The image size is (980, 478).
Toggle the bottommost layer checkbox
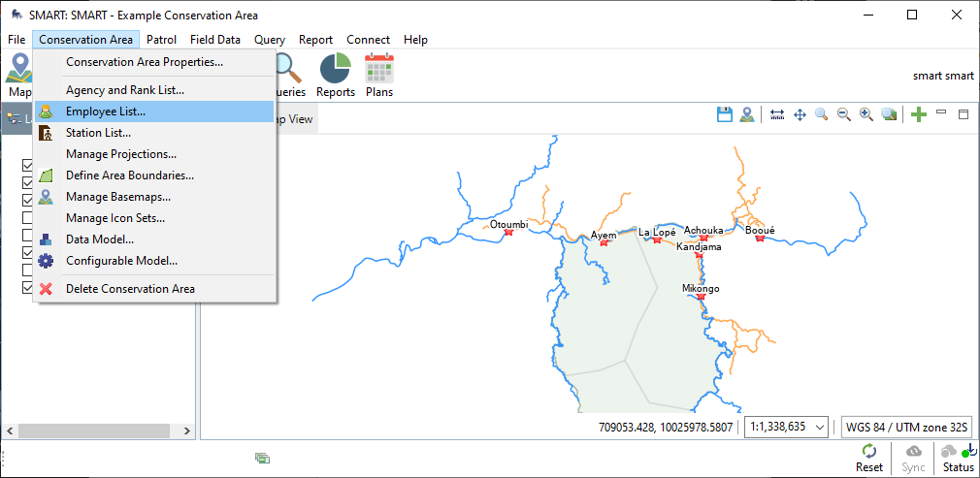(x=27, y=288)
